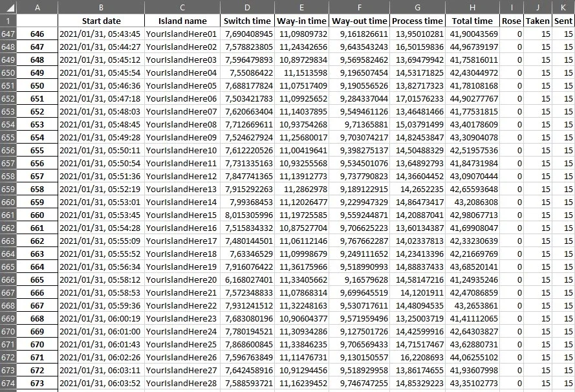The image size is (575, 392).
Task: Select switch time 7,712669611
Action: point(247,125)
